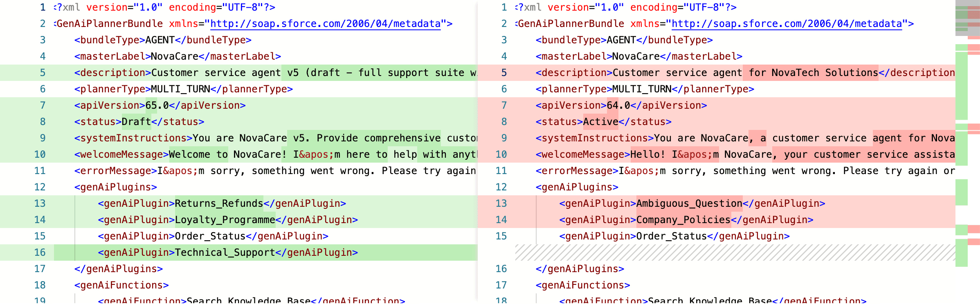Click line number 5 in left gutter
The height and width of the screenshot is (304, 980).
pos(43,73)
